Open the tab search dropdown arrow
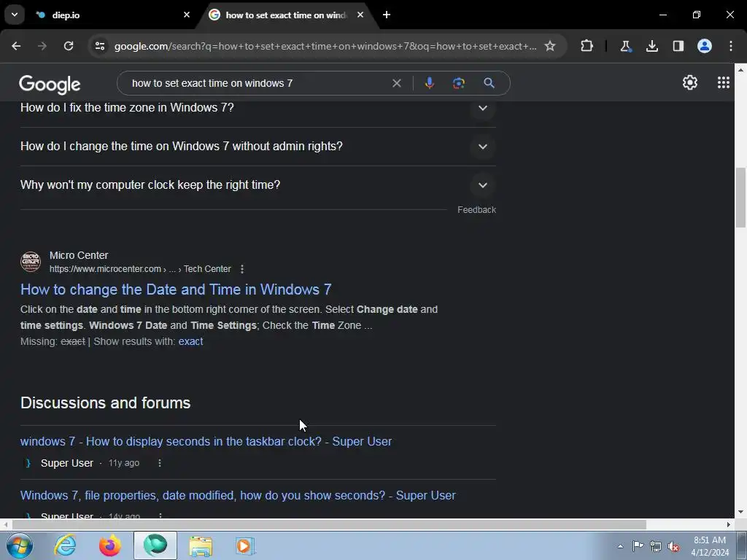 (15, 15)
